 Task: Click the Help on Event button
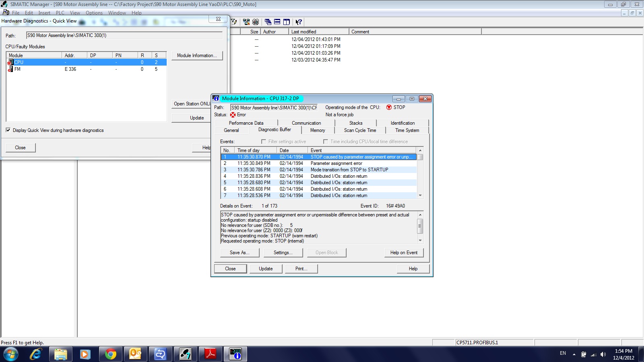(404, 253)
